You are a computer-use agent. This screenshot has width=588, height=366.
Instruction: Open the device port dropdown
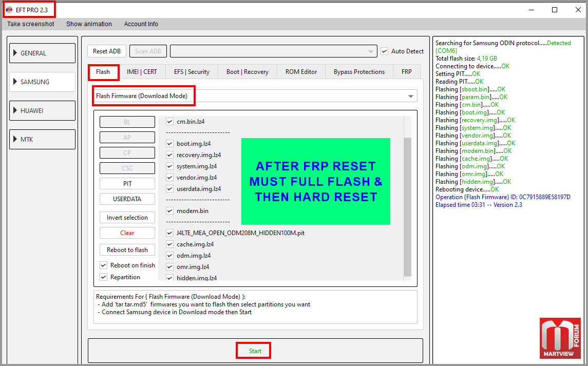click(x=273, y=51)
